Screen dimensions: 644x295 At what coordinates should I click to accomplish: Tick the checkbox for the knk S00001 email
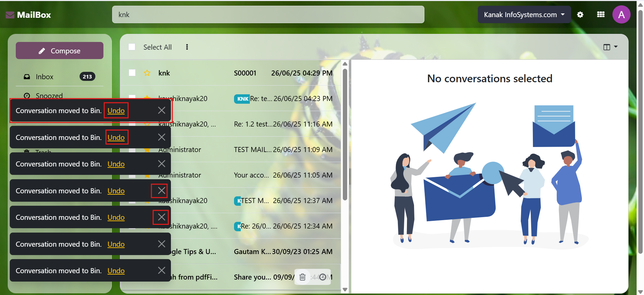(x=132, y=73)
